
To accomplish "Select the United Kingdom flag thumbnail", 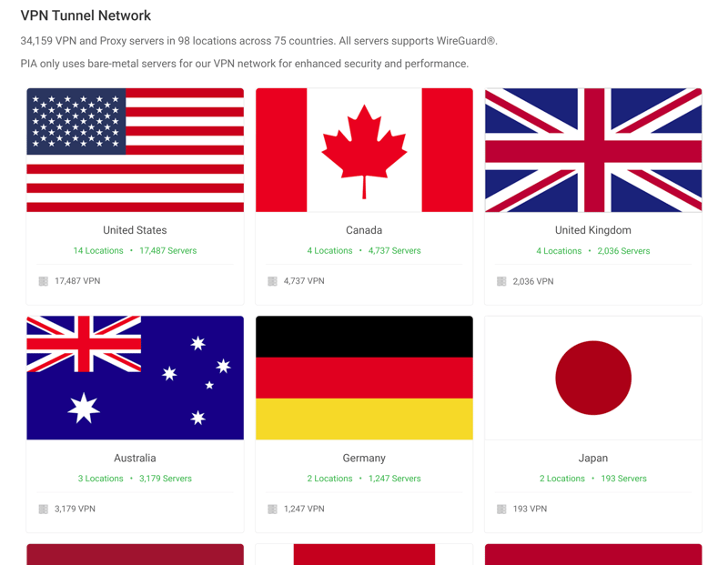I will pos(593,150).
